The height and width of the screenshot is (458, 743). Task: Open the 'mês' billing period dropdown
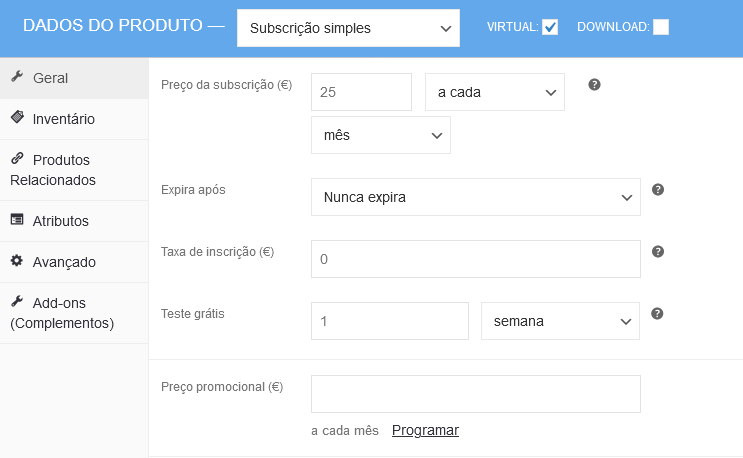pos(381,135)
